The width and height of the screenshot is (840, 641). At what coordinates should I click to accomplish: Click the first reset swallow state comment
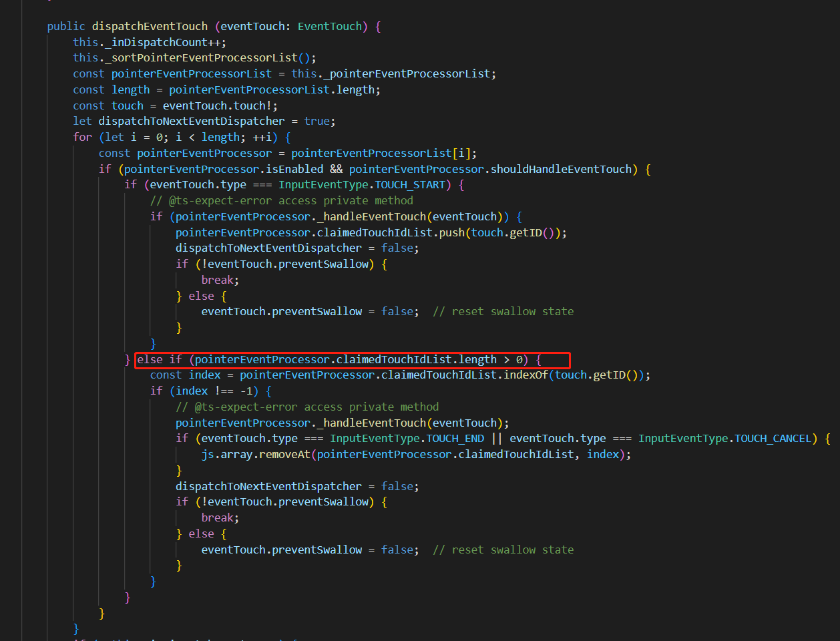pos(505,311)
